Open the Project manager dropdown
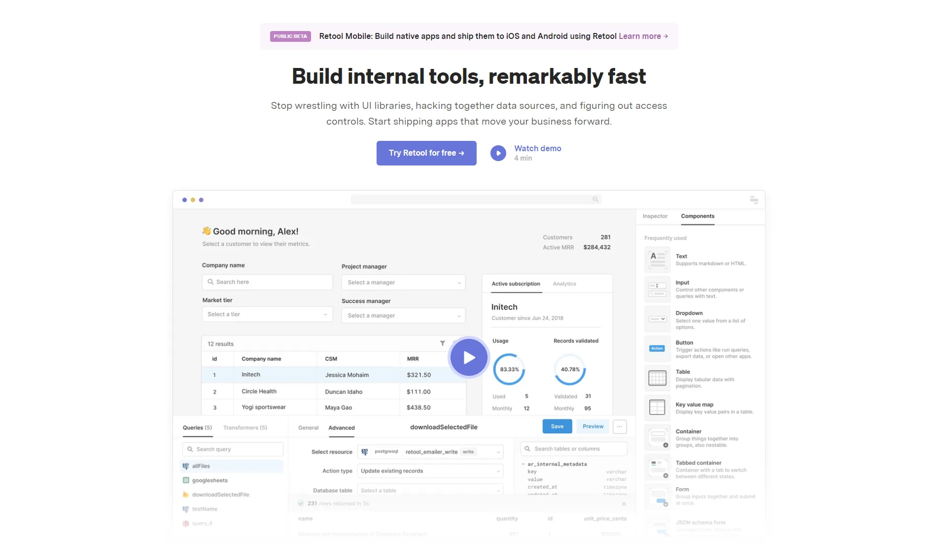937x560 pixels. pyautogui.click(x=403, y=282)
